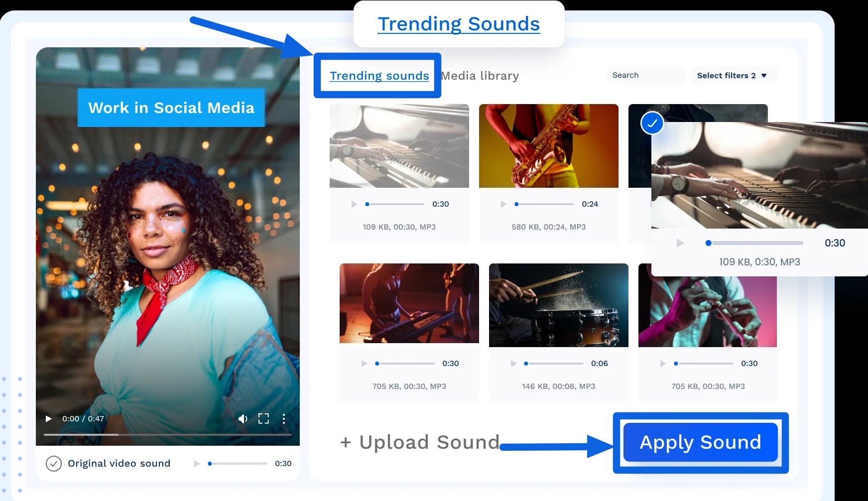
Task: Open the Media library tab
Action: tap(480, 76)
